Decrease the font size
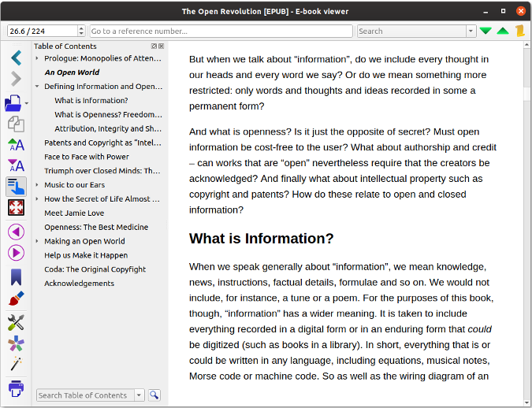The width and height of the screenshot is (532, 408). pos(15,165)
